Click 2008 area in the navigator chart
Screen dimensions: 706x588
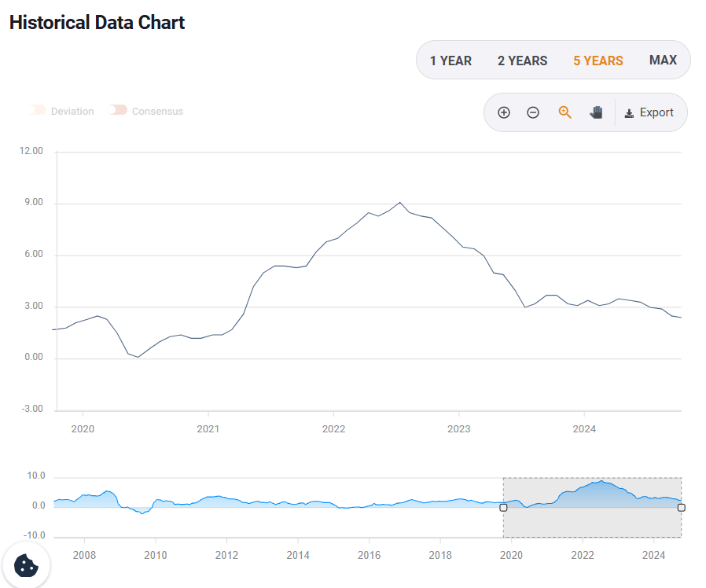pyautogui.click(x=84, y=501)
